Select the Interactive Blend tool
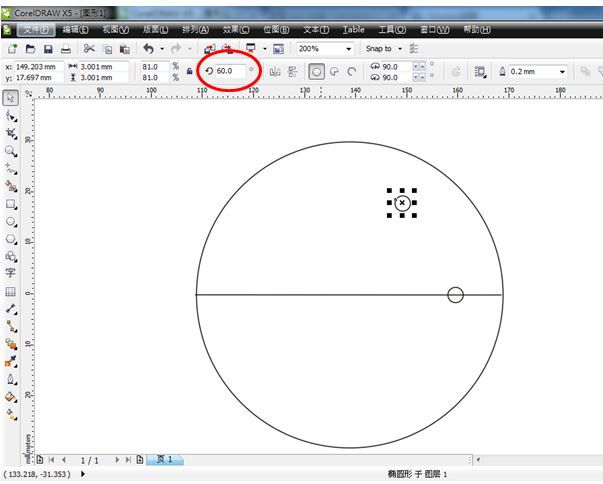603x484 pixels. tap(11, 344)
